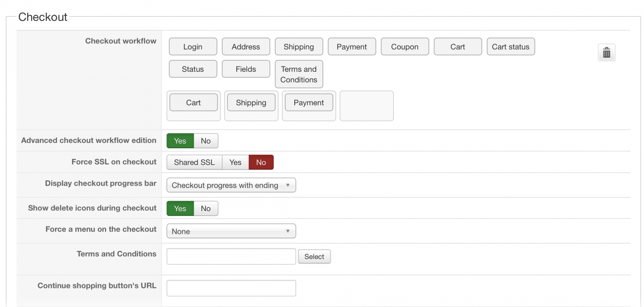The image size is (644, 307).
Task: Disable delete icons during checkout with No
Action: click(x=206, y=209)
